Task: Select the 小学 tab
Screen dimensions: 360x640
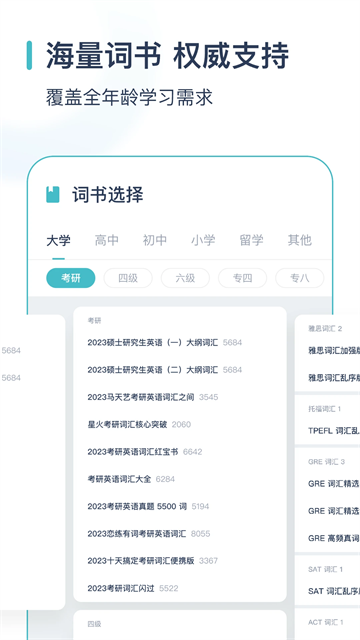Action: tap(203, 240)
